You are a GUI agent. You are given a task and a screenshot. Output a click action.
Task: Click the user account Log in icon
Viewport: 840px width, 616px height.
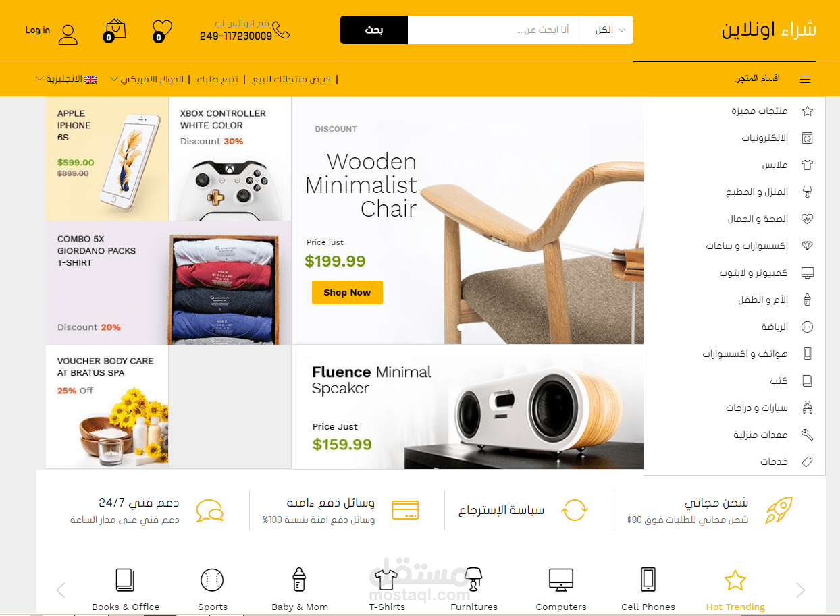coord(68,34)
